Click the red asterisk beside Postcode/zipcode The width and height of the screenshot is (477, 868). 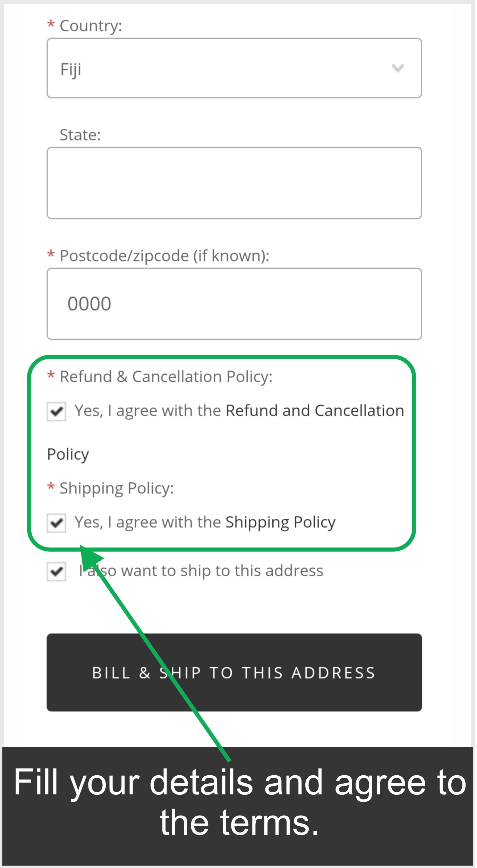coord(51,254)
